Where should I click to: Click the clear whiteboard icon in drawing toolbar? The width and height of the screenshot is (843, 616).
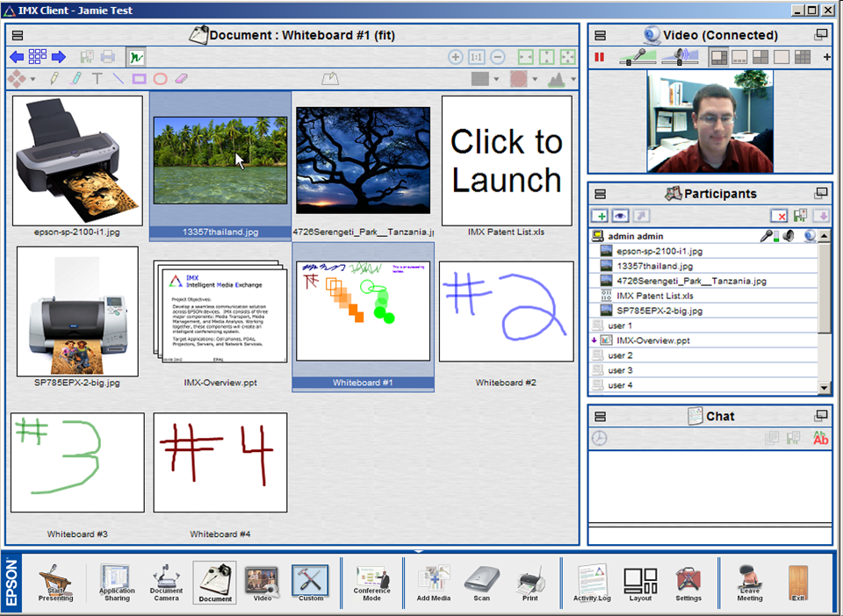tap(330, 79)
